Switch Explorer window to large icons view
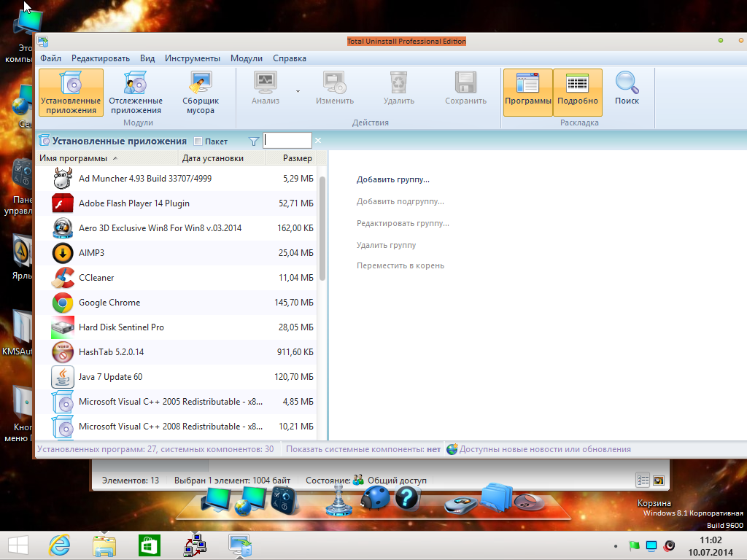The image size is (747, 560). (x=659, y=480)
